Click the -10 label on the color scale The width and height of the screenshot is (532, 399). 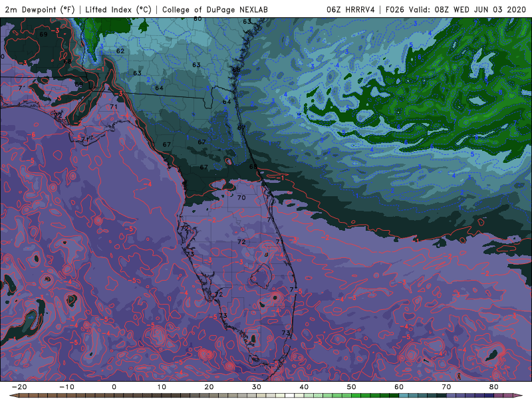pyautogui.click(x=66, y=387)
